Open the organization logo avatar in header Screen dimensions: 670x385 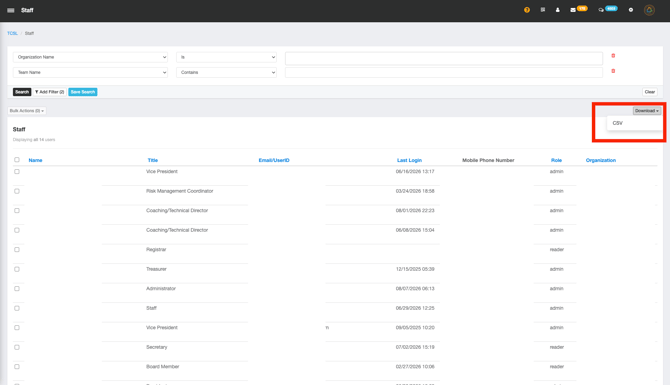click(649, 10)
